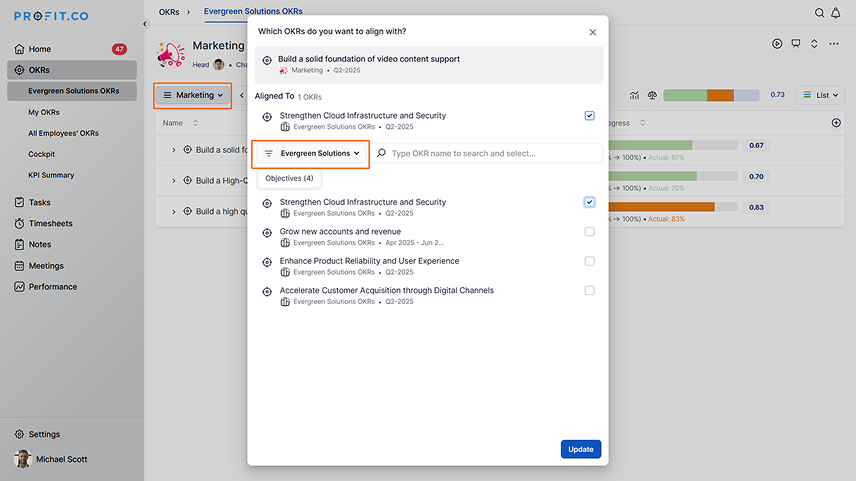856x481 pixels.
Task: Click the Timesheets clock icon
Action: (19, 223)
